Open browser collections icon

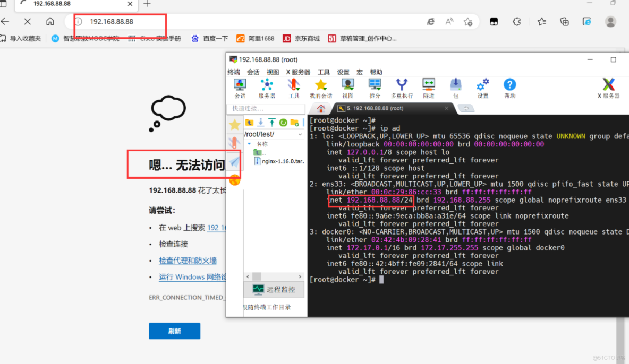[564, 22]
